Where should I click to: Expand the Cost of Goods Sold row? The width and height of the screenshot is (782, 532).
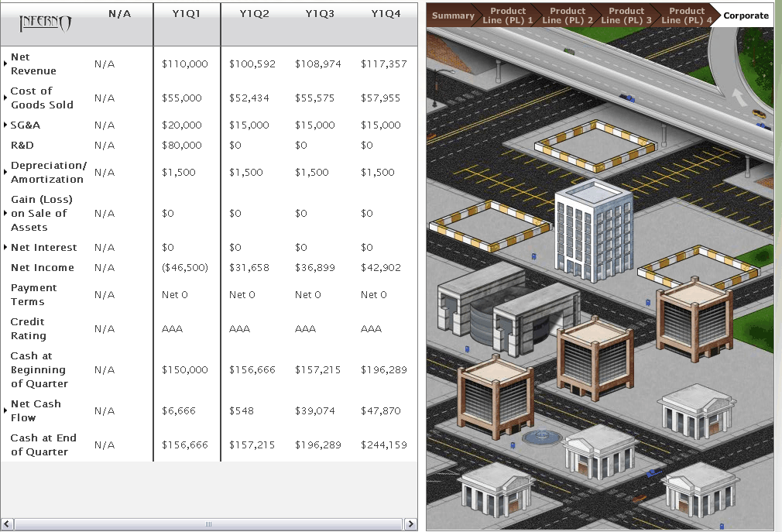click(x=5, y=98)
